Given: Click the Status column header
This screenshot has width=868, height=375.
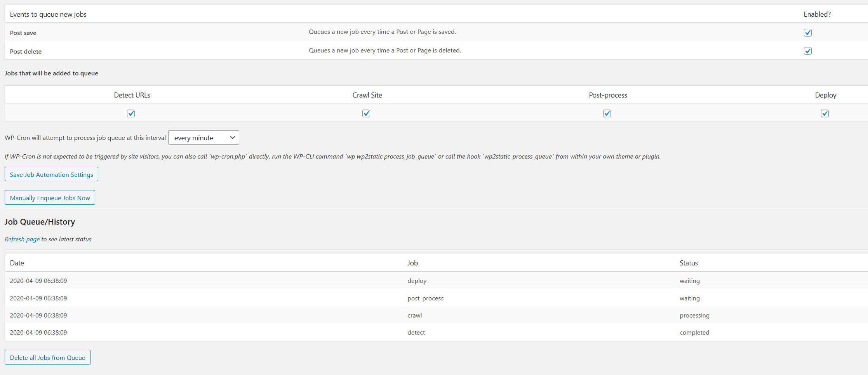Looking at the screenshot, I should pos(689,263).
